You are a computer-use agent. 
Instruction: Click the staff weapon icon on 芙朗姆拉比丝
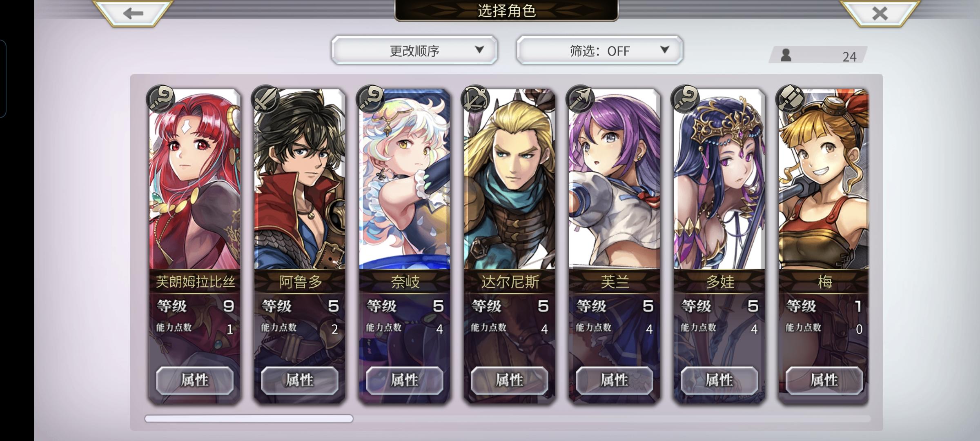pos(160,98)
